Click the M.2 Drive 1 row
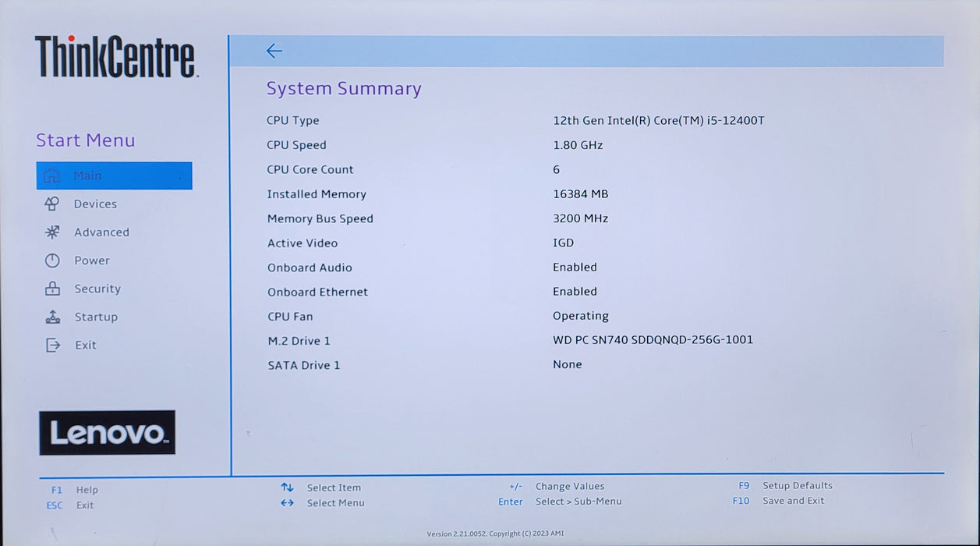The height and width of the screenshot is (546, 980). pos(511,340)
